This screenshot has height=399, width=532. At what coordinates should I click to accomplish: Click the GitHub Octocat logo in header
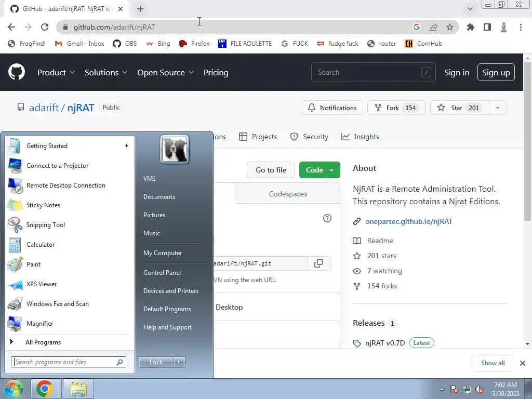[x=17, y=72]
